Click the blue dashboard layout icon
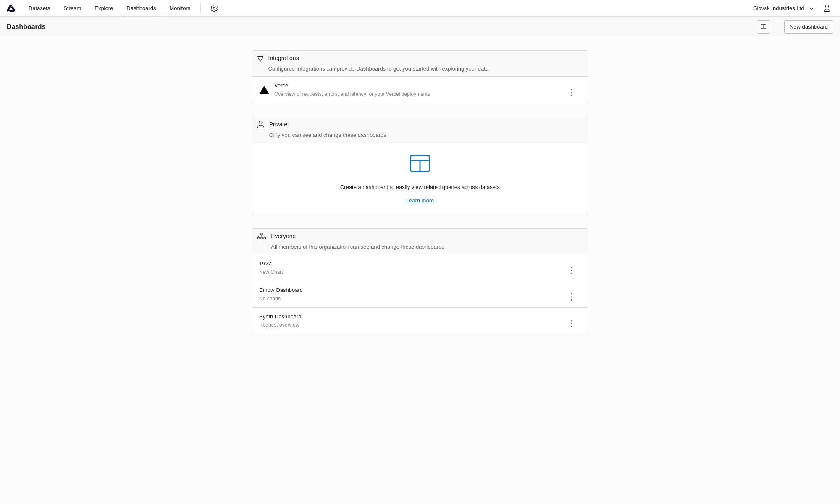The height and width of the screenshot is (504, 840). [x=420, y=163]
